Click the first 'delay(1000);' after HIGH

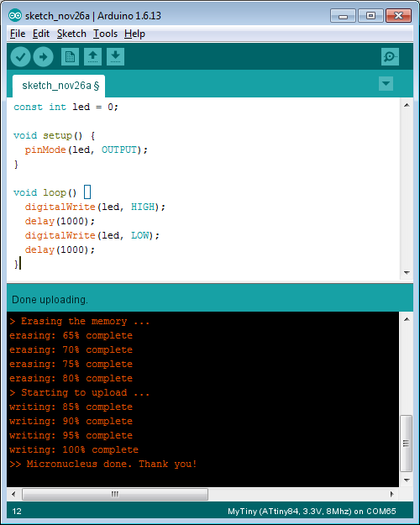[60, 221]
